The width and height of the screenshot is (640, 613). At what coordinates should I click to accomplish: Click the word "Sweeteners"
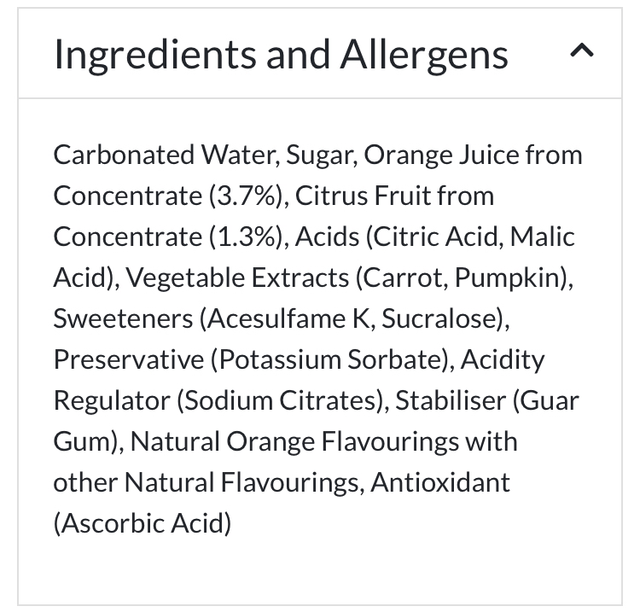123,319
